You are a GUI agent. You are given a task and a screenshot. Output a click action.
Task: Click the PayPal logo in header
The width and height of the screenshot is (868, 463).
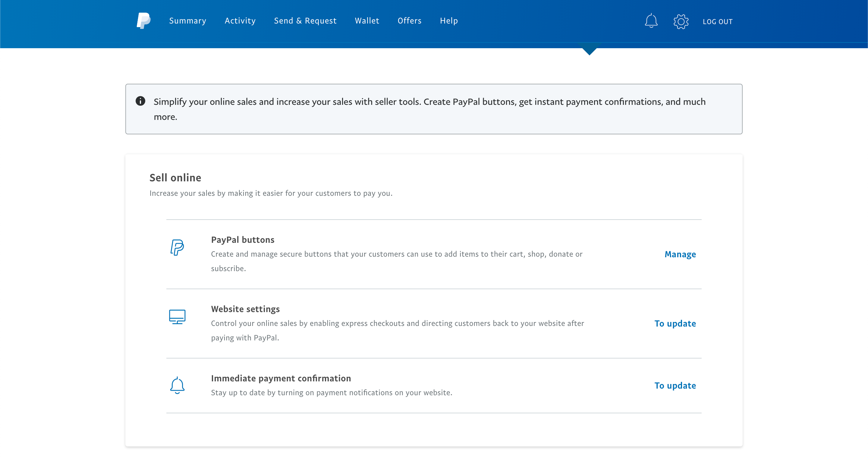tap(143, 21)
